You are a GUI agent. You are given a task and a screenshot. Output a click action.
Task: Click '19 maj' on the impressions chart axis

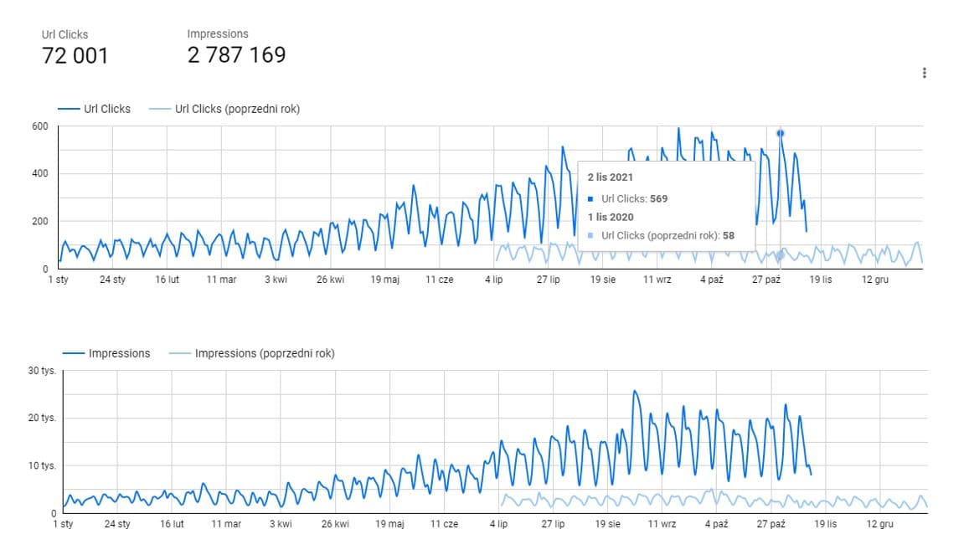point(390,524)
